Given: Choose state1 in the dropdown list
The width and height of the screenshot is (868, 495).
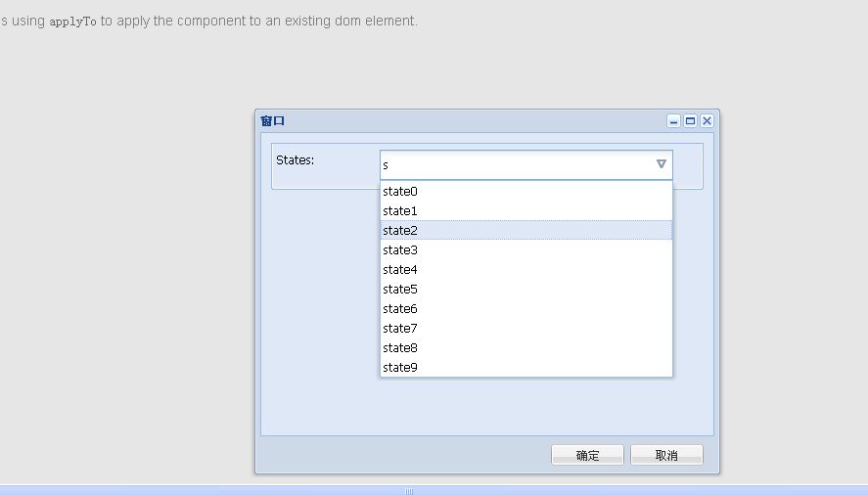Looking at the screenshot, I should click(525, 211).
